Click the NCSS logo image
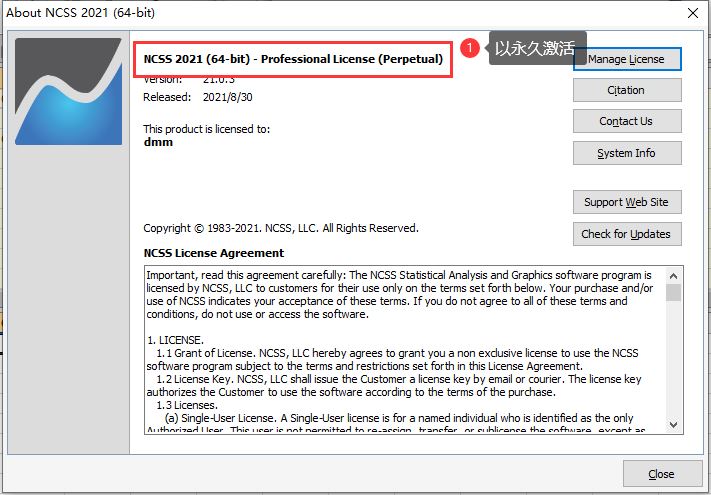 tap(68, 92)
